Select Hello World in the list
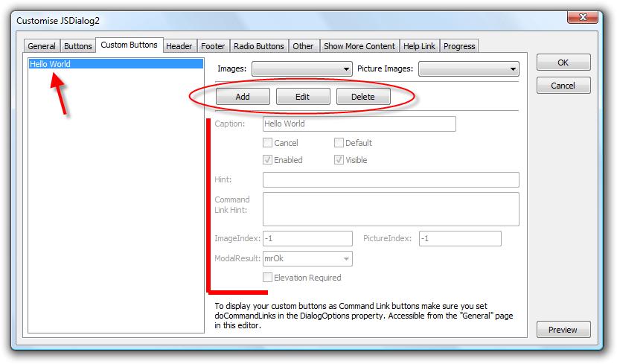Image resolution: width=617 pixels, height=364 pixels. [x=50, y=64]
